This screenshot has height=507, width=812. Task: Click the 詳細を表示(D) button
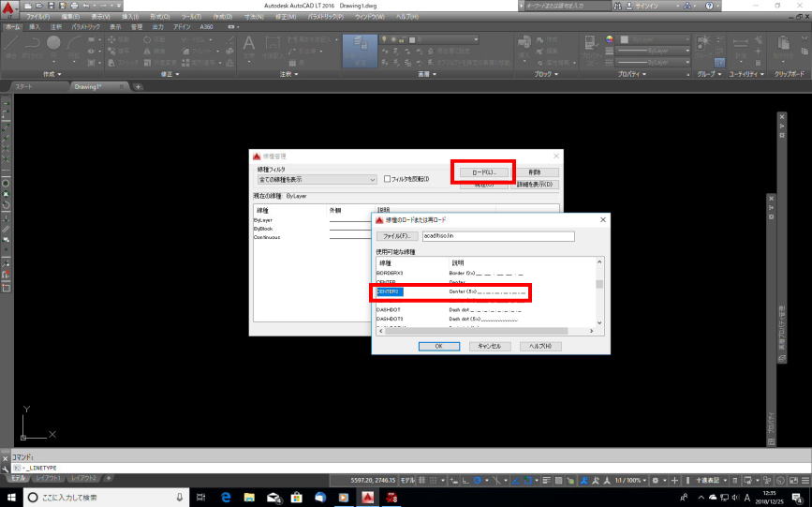pos(535,184)
